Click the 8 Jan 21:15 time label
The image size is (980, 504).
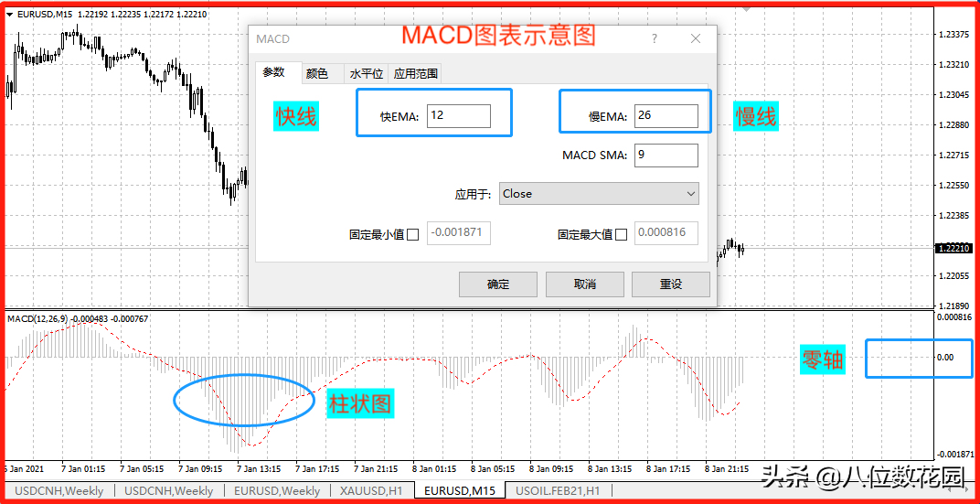click(727, 468)
